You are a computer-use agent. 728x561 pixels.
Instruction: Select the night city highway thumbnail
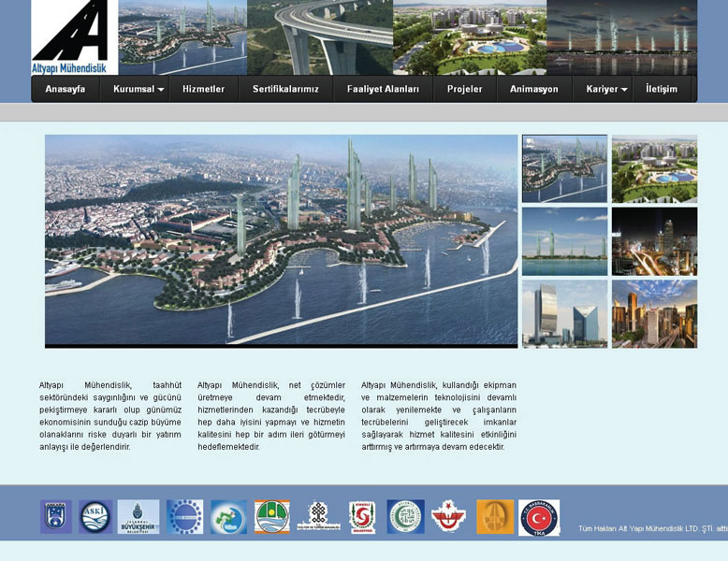655,241
